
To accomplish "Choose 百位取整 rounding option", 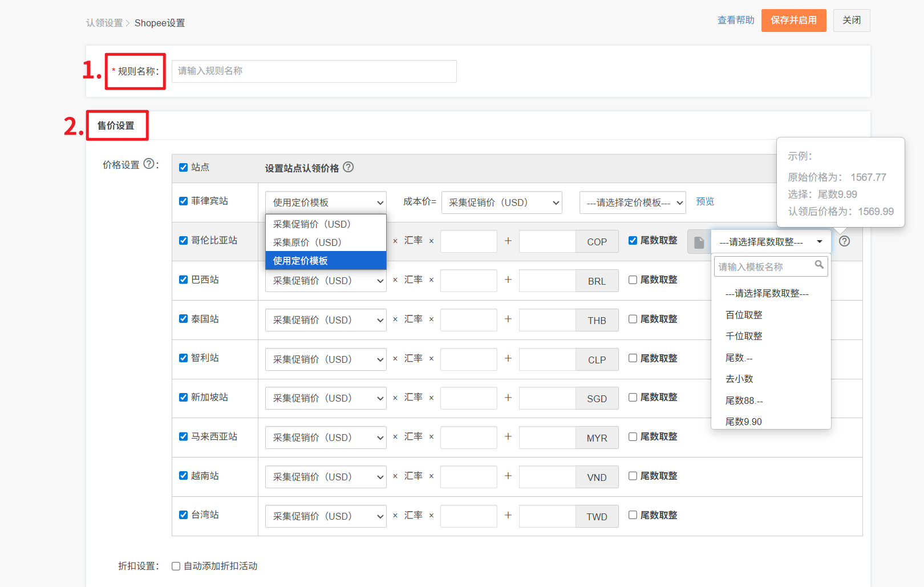I will pos(744,315).
